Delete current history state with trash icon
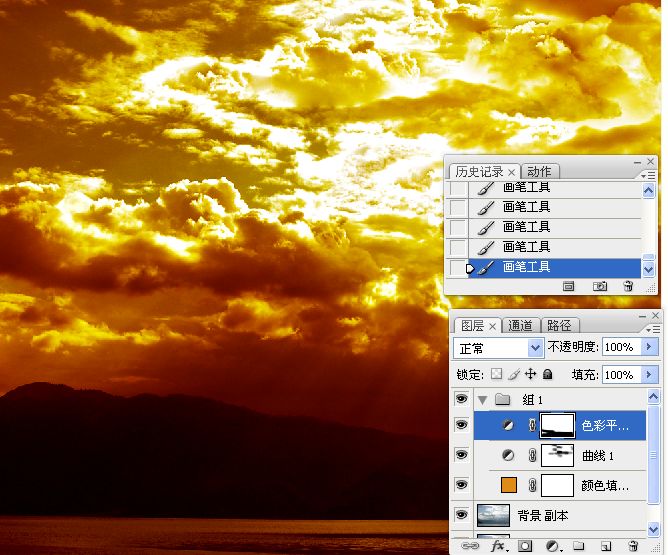The width and height of the screenshot is (668, 555). (628, 286)
